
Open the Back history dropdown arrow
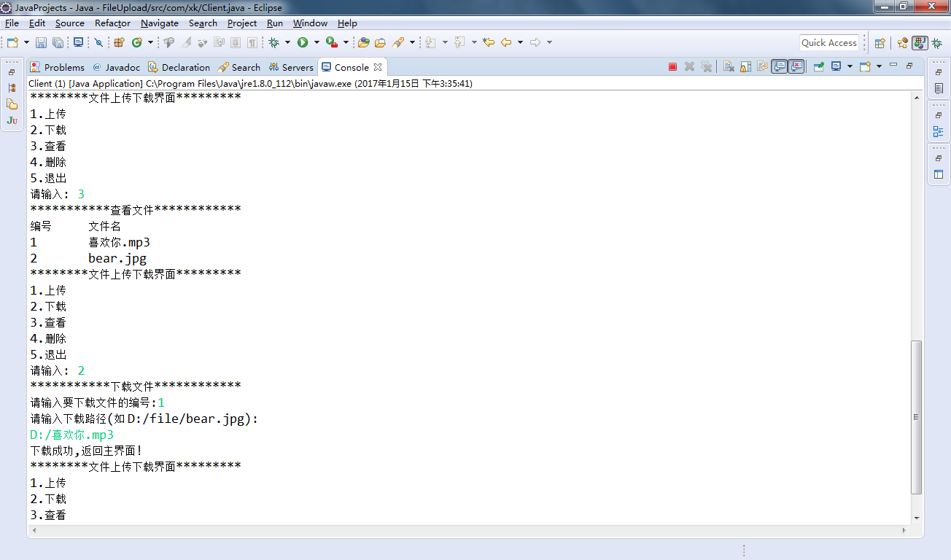(520, 43)
